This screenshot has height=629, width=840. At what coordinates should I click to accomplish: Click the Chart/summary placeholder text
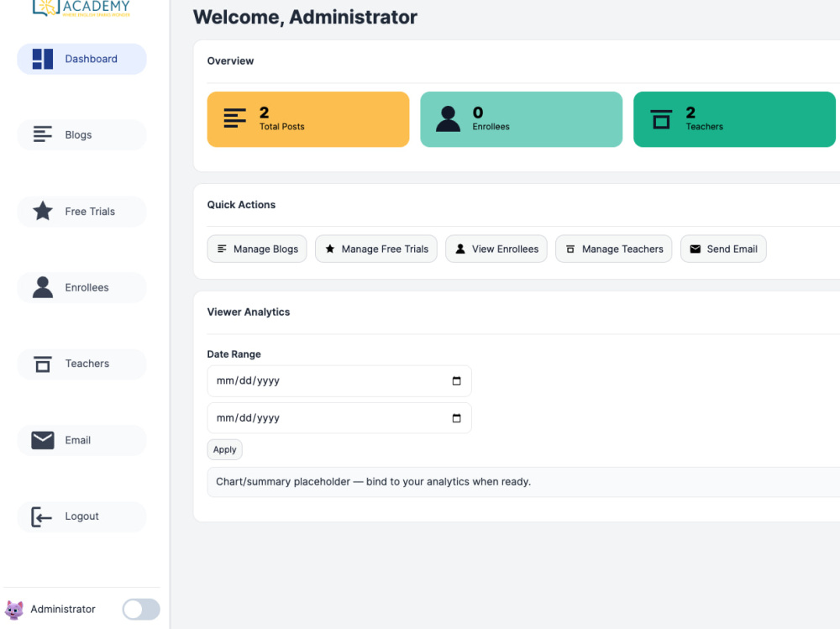[374, 482]
